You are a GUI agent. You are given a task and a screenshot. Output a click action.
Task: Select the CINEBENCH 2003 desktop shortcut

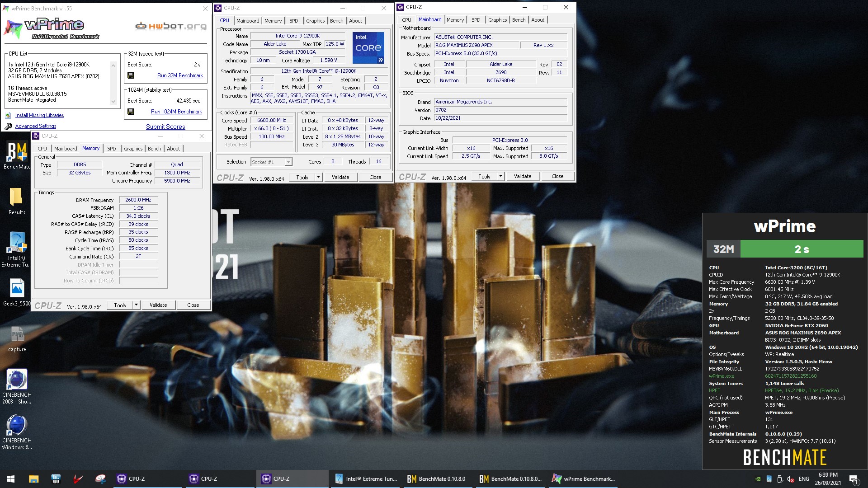[x=17, y=386]
